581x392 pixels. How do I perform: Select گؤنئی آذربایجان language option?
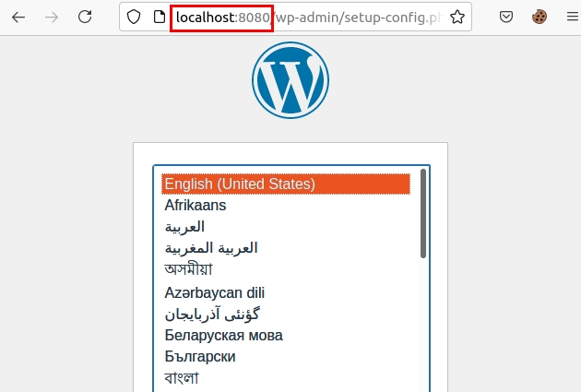pyautogui.click(x=286, y=315)
